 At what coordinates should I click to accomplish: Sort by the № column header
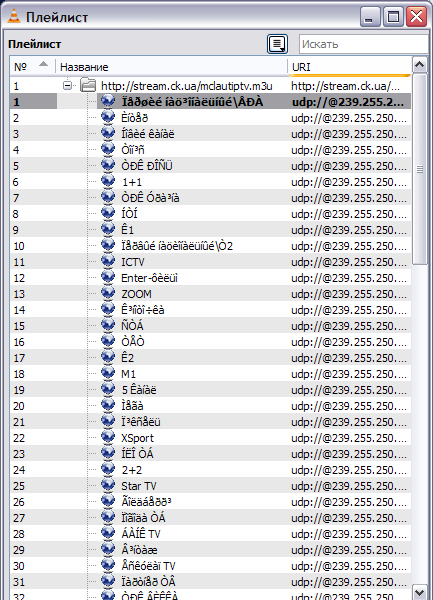[x=33, y=67]
